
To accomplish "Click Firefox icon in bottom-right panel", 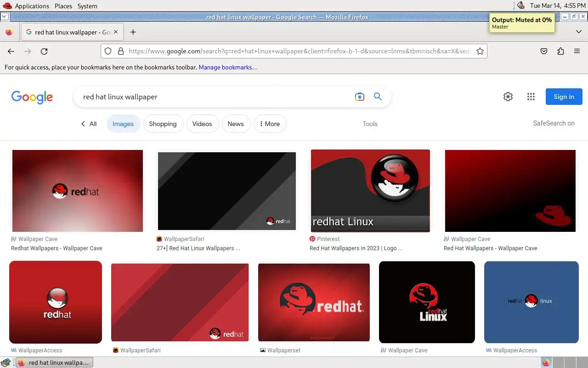I will click(x=546, y=362).
